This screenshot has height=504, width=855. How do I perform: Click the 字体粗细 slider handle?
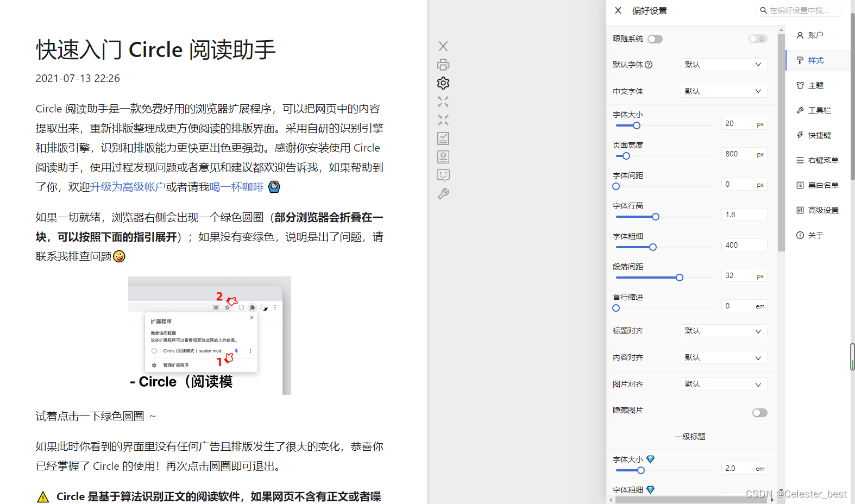653,247
